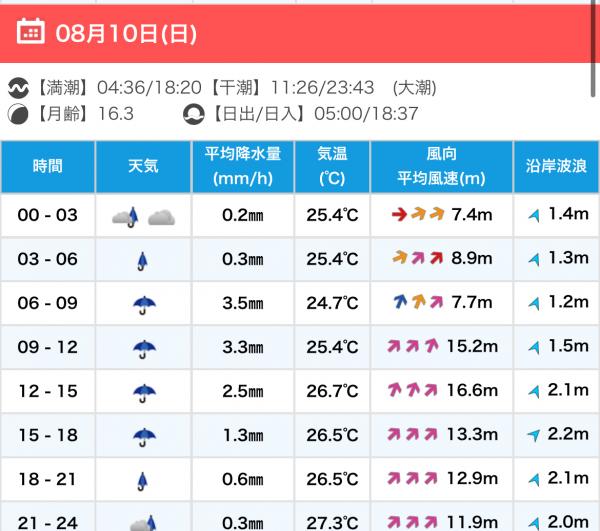The height and width of the screenshot is (531, 600).
Task: Select the 天気 column header
Action: (x=143, y=166)
